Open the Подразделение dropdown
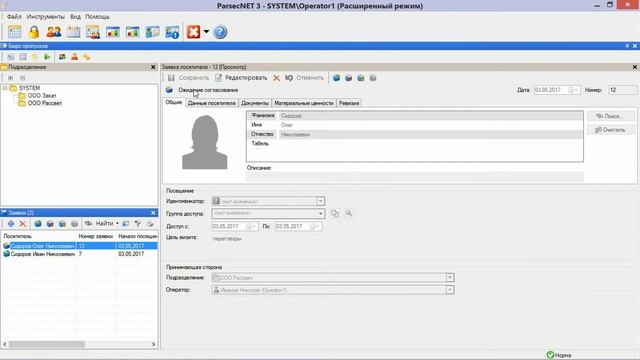This screenshot has width=640, height=360. [x=450, y=278]
